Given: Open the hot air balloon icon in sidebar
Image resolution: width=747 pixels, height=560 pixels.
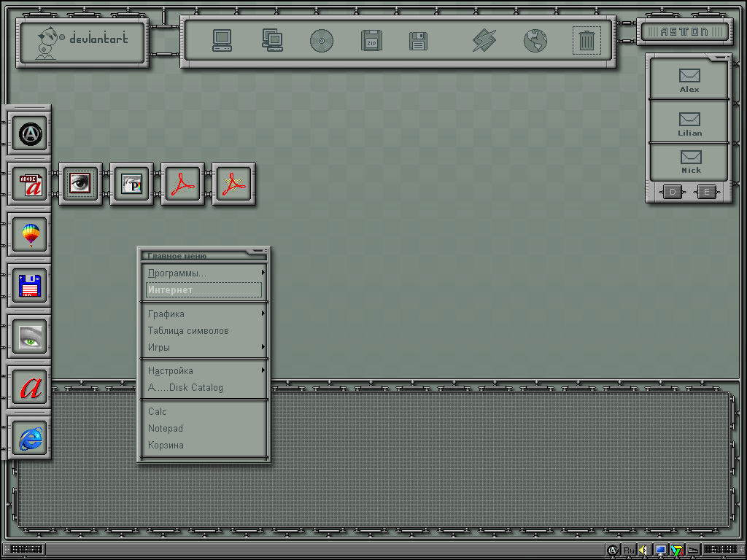Looking at the screenshot, I should coord(30,234).
